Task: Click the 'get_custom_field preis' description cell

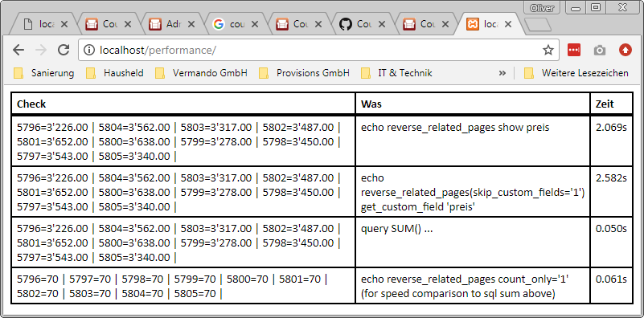Action: click(x=473, y=192)
